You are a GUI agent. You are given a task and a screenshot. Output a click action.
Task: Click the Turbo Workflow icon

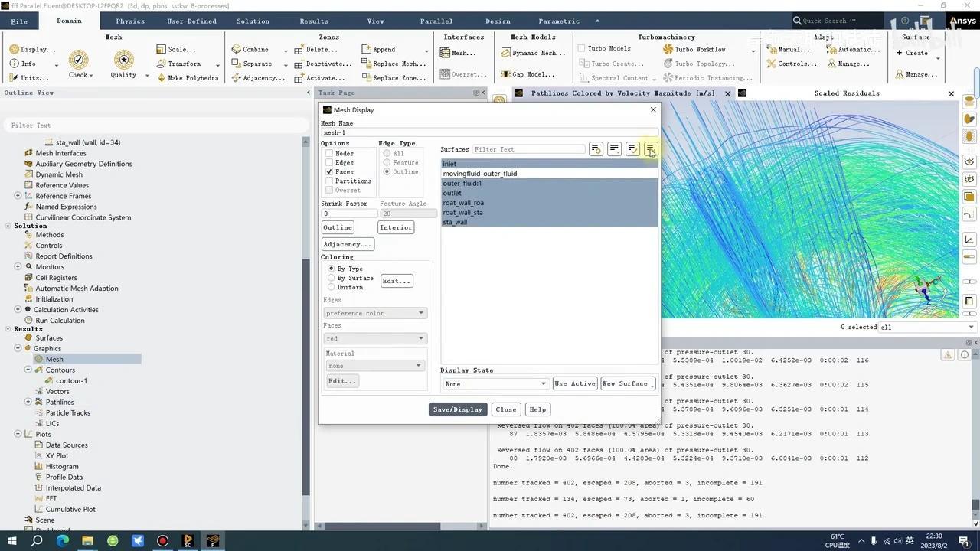pyautogui.click(x=668, y=49)
